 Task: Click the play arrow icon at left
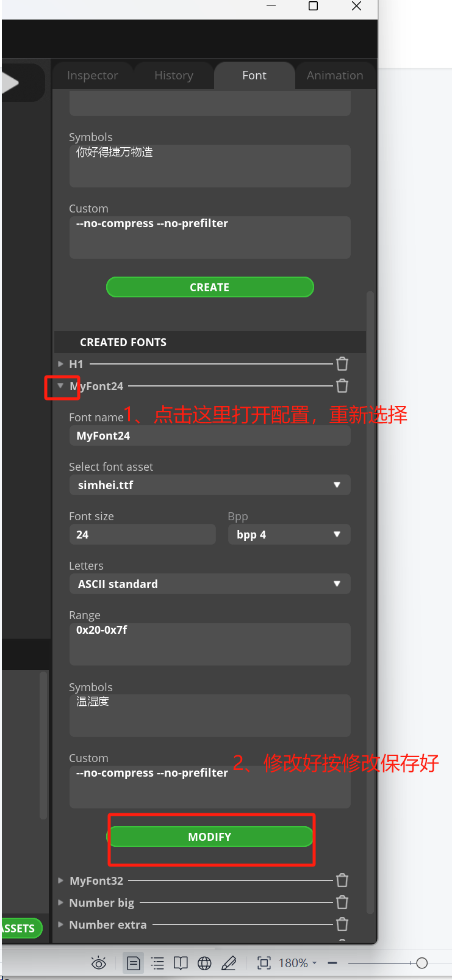(10, 82)
